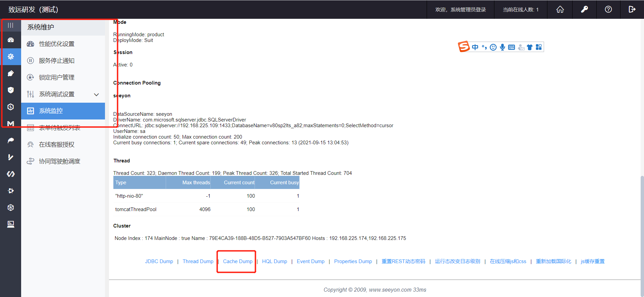Click the tomcatThreadPool table cell
Screen dimensions: 644x297
(x=136, y=209)
